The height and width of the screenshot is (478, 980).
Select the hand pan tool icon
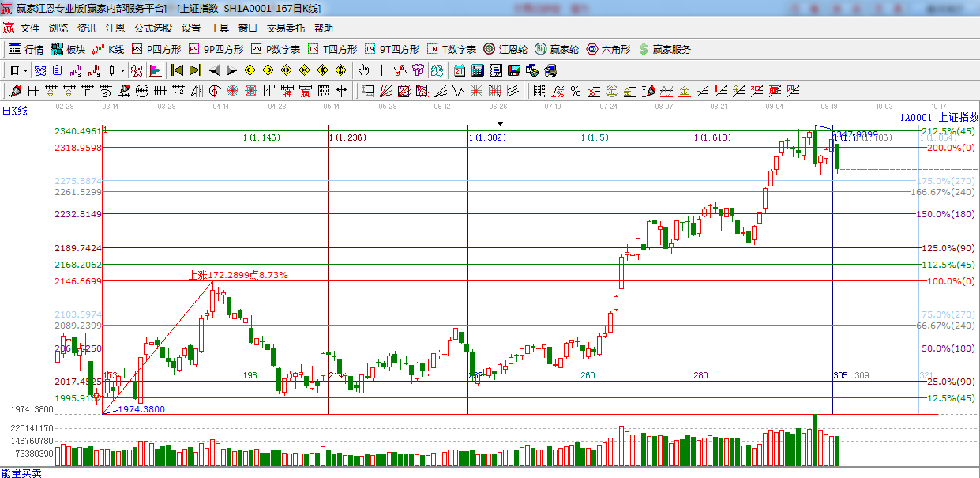click(x=364, y=70)
